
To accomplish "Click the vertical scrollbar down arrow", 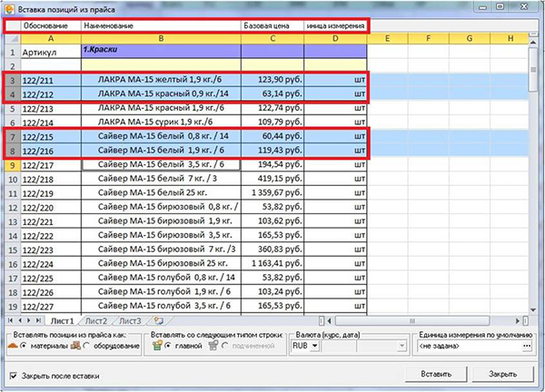I will coord(533,309).
